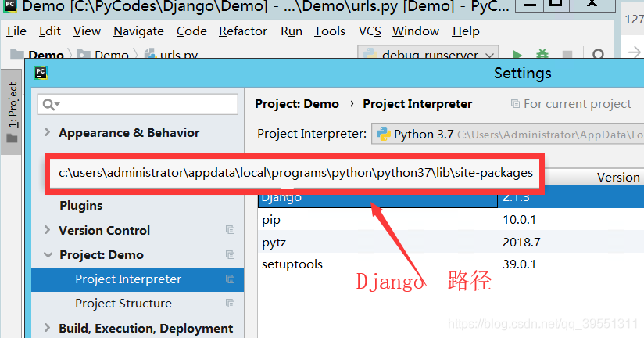Expand the Version Control section
Image resolution: width=644 pixels, height=338 pixels.
click(47, 230)
